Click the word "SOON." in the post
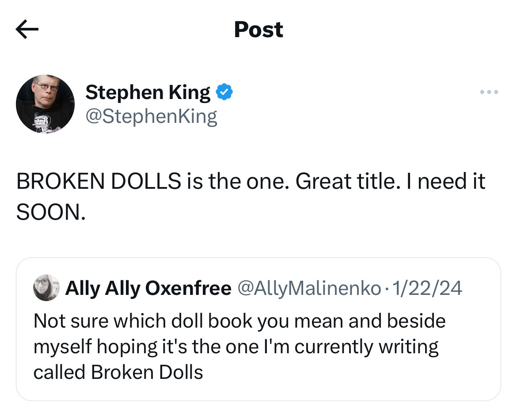Viewport: 517px width, 420px height. (50, 213)
